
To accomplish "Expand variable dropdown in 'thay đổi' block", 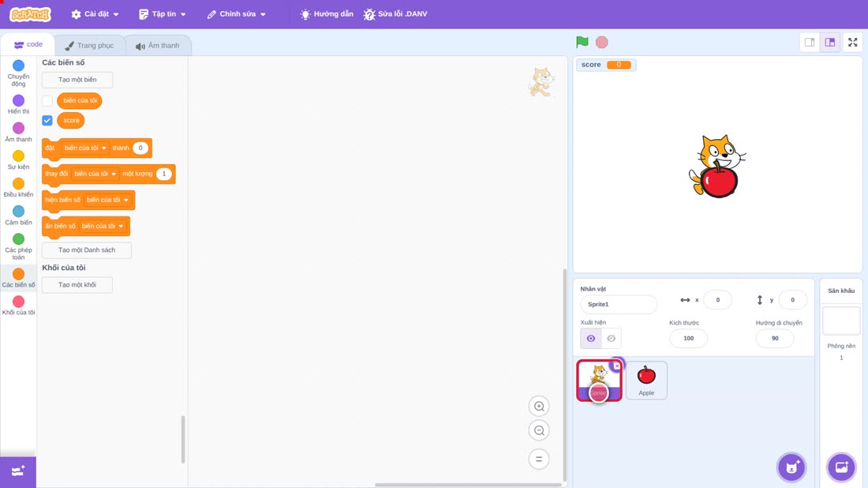I will coord(95,174).
